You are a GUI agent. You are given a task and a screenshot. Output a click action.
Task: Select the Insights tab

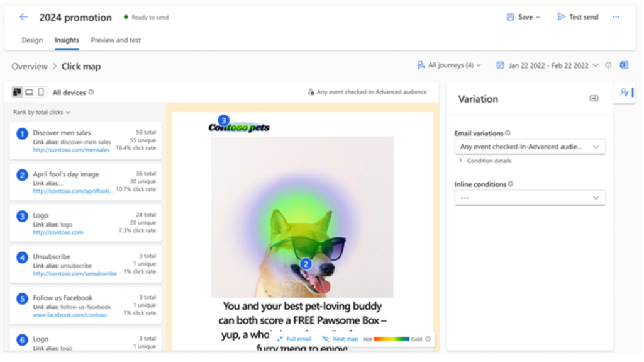(x=67, y=40)
